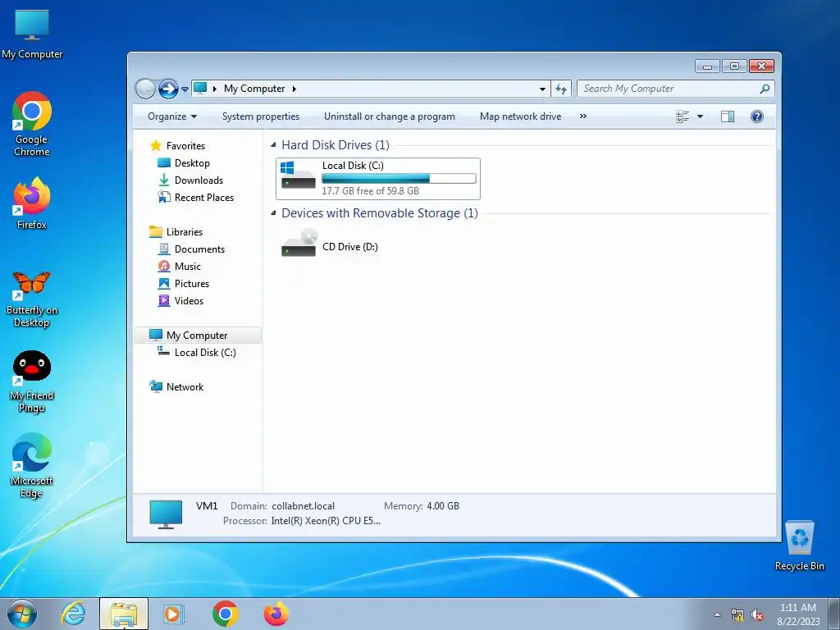This screenshot has height=630, width=840.
Task: Click Local Disk (C:) usage bar
Action: pos(399,178)
